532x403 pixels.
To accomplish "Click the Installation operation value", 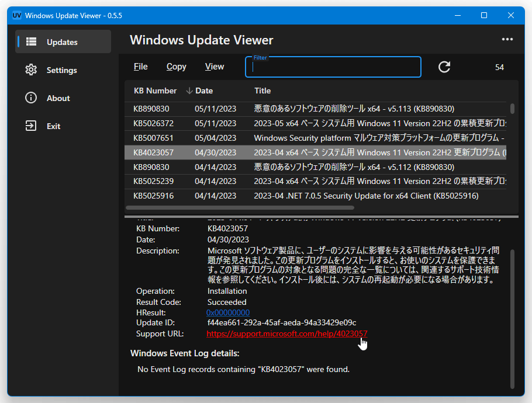I will point(227,291).
